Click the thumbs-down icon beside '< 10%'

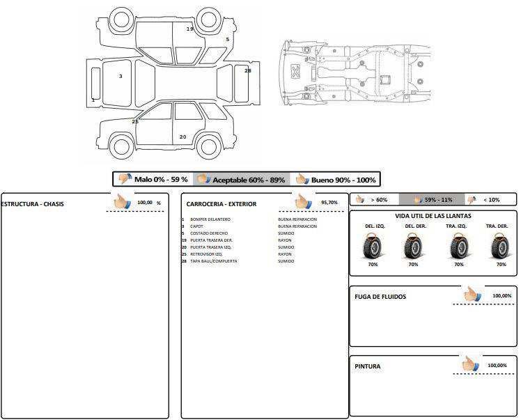coord(472,199)
